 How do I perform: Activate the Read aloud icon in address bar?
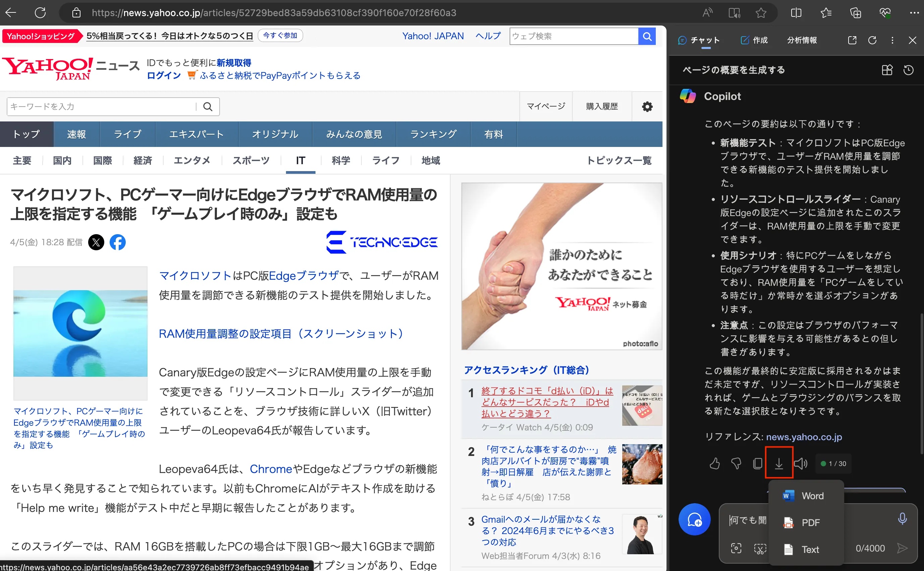pos(707,13)
